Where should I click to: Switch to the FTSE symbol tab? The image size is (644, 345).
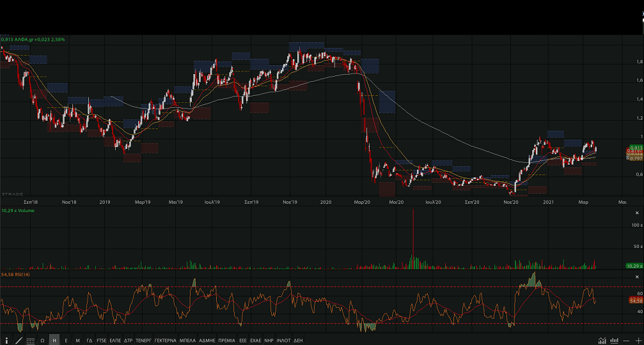pyautogui.click(x=102, y=341)
